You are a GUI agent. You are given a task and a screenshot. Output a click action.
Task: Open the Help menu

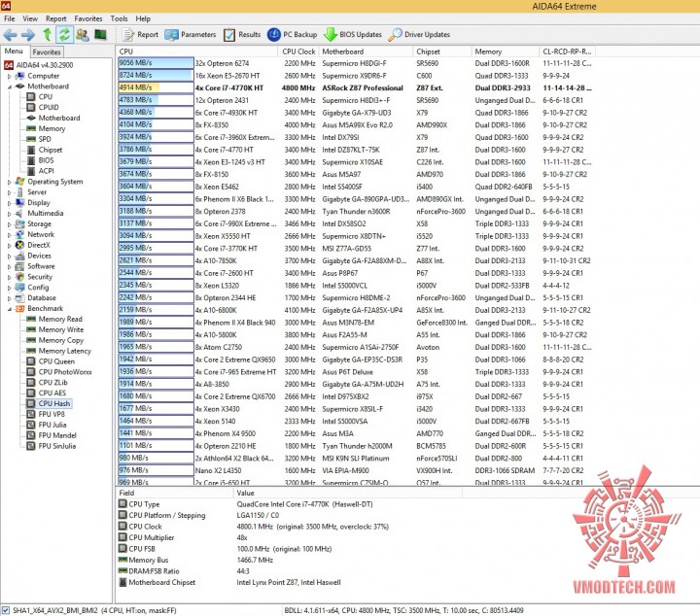tap(143, 18)
